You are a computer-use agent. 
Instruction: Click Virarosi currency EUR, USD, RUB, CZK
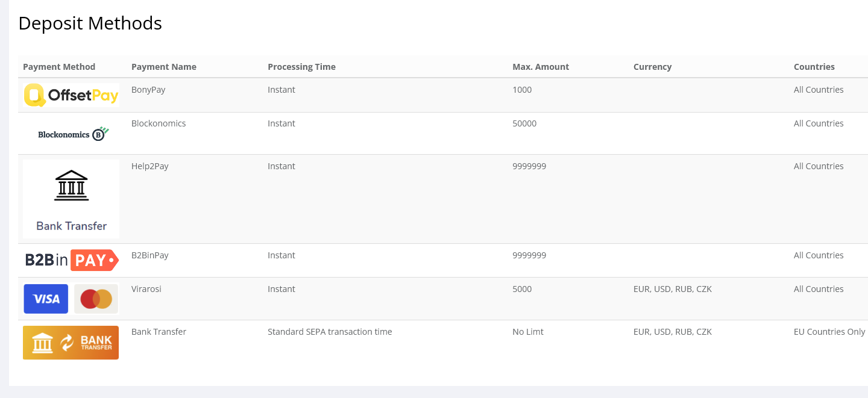[673, 289]
